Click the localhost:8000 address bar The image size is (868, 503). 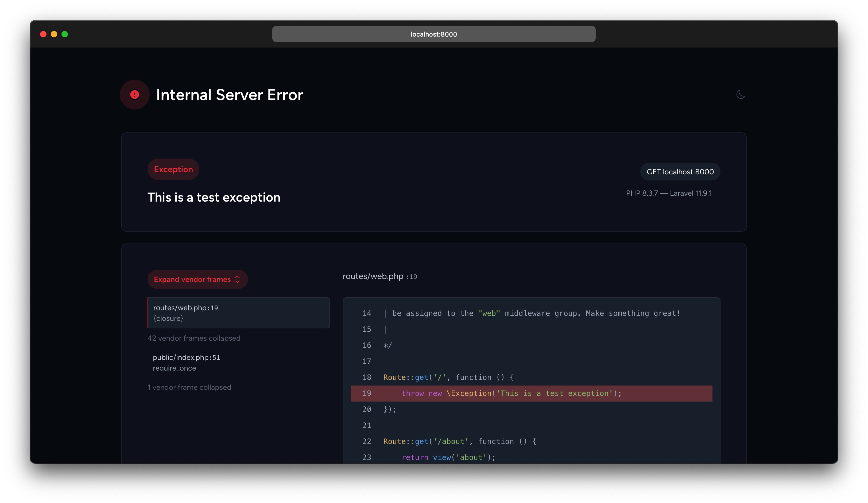coord(434,34)
